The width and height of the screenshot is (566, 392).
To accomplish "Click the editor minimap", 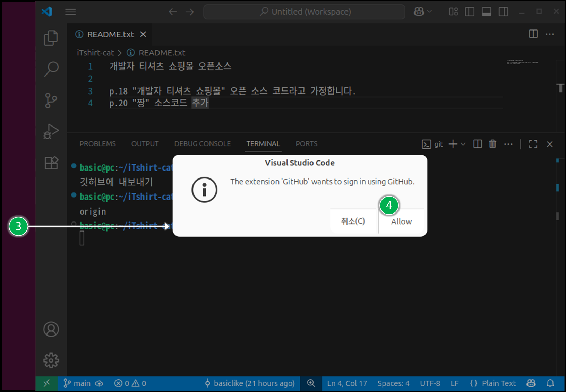I will 523,62.
